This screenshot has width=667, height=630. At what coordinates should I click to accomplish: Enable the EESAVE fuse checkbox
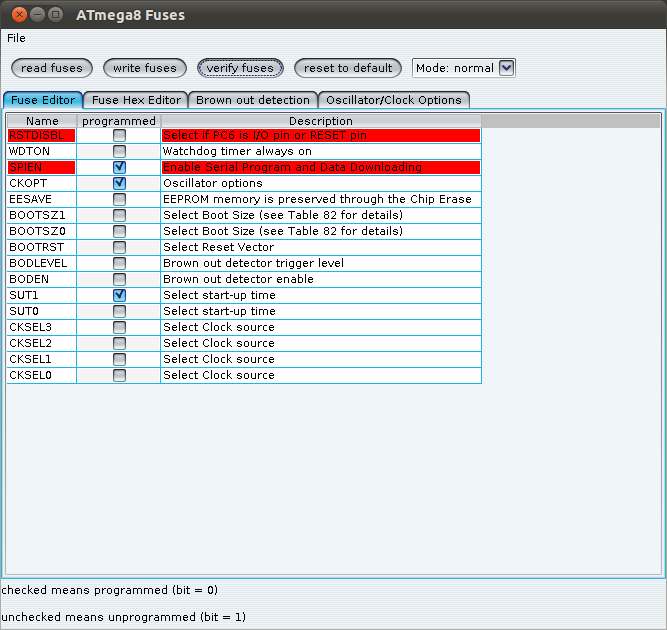click(x=119, y=199)
